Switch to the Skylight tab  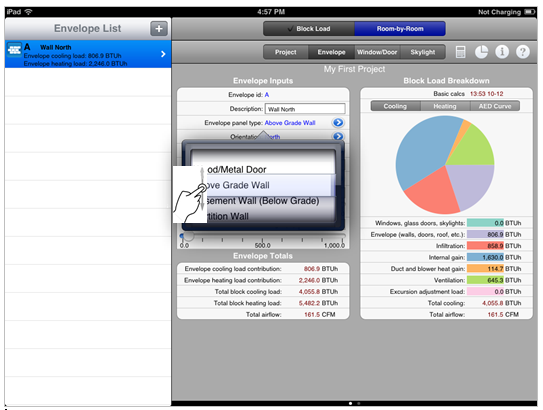coord(422,52)
